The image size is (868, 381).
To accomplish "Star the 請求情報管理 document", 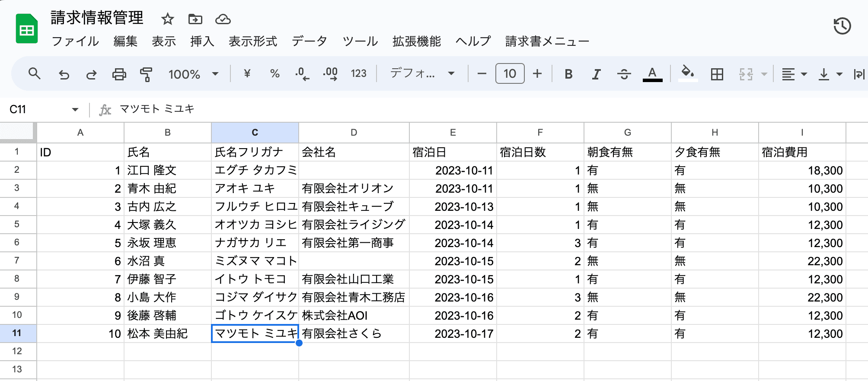I will click(167, 19).
